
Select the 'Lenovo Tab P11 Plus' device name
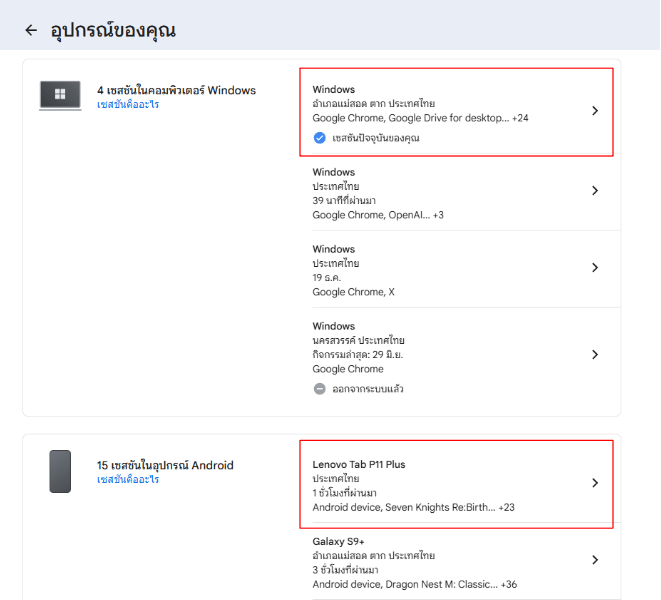click(x=358, y=465)
